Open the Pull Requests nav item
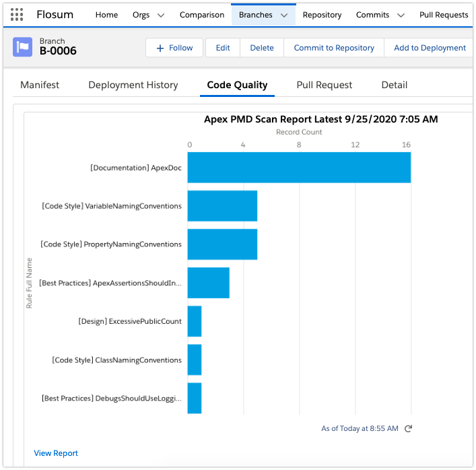The image size is (476, 470). pyautogui.click(x=444, y=15)
